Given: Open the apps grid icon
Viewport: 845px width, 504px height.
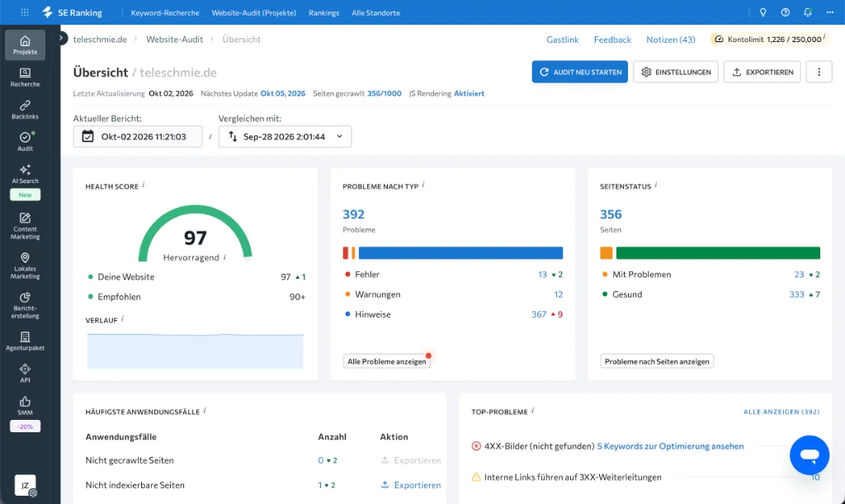Looking at the screenshot, I should [x=25, y=12].
